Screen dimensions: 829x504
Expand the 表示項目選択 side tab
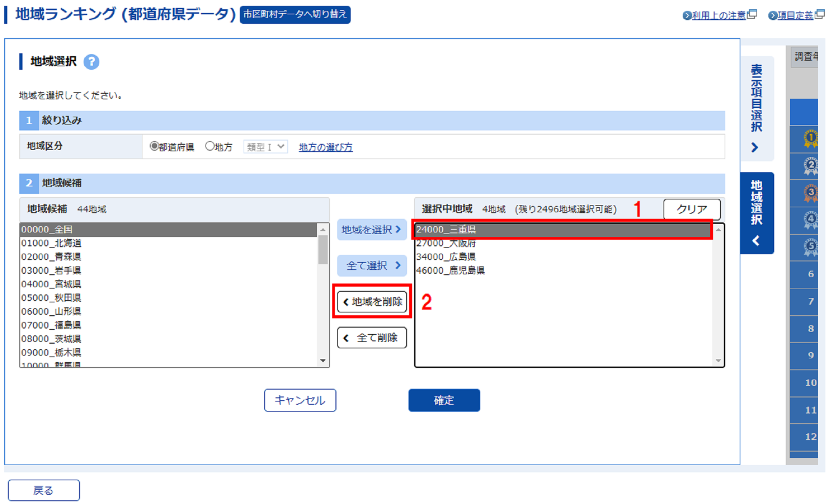(757, 108)
